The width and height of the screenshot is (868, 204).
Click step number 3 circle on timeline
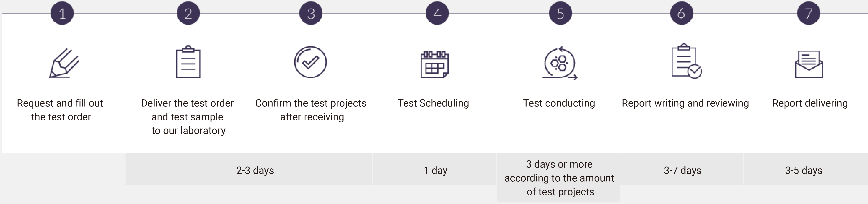click(311, 13)
